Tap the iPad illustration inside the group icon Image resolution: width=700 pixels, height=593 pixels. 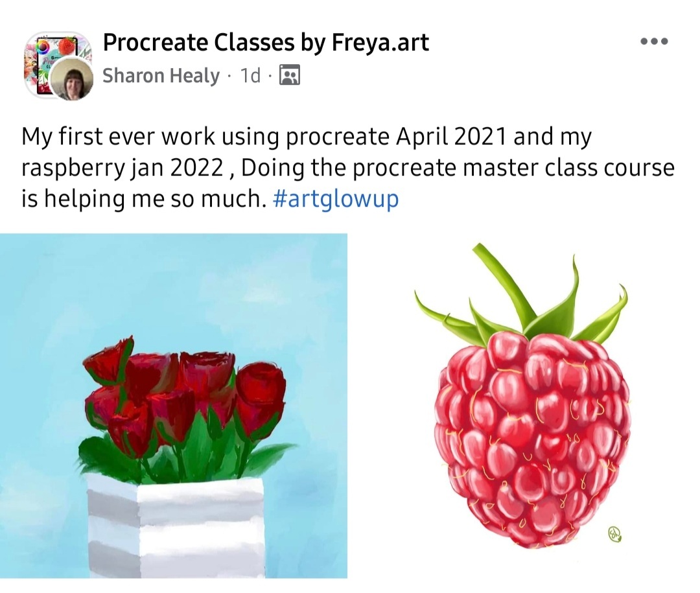pyautogui.click(x=45, y=65)
